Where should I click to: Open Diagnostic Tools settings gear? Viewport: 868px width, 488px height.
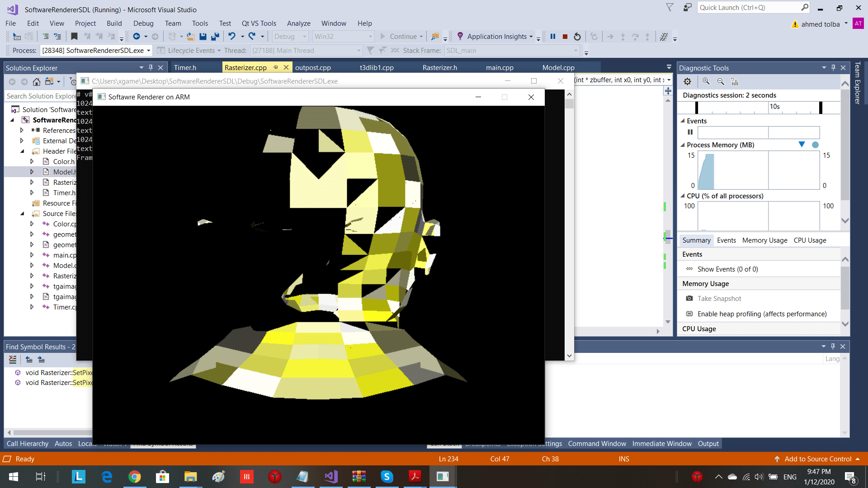(x=687, y=81)
